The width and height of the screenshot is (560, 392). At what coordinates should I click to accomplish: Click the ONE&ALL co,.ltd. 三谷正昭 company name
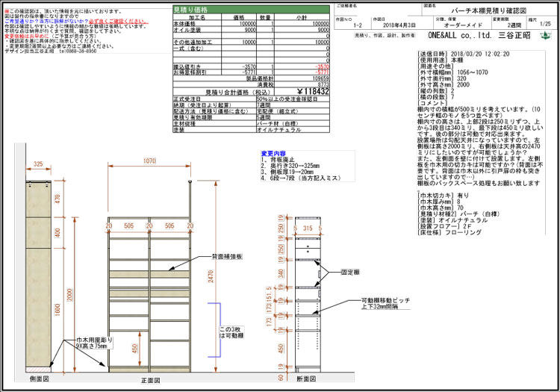click(479, 35)
